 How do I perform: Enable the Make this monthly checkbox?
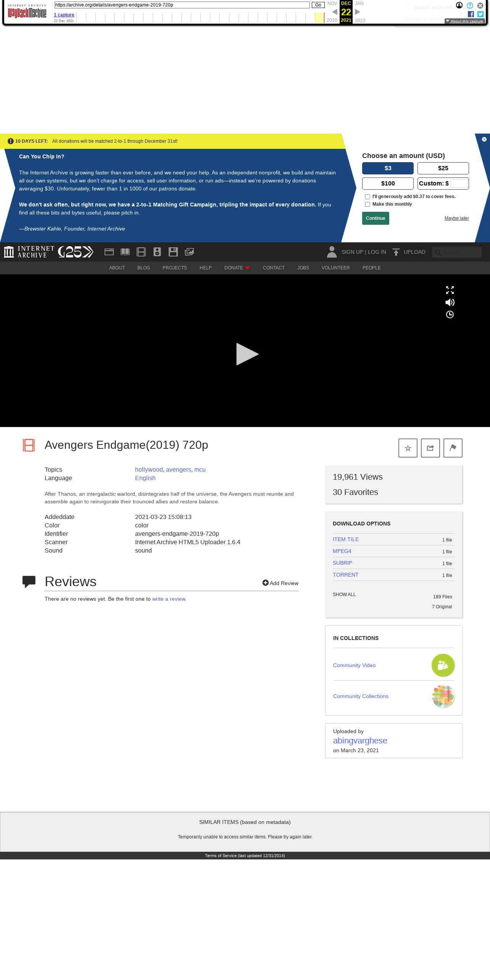pyautogui.click(x=367, y=204)
